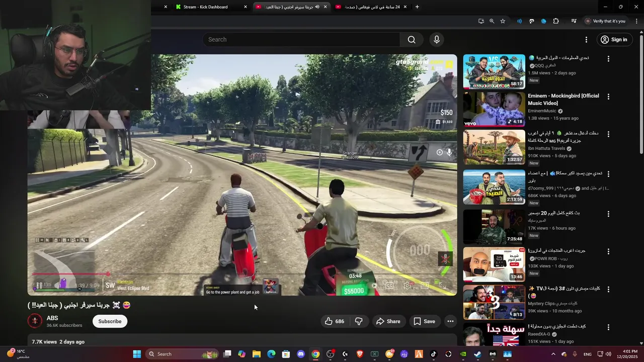Click the EminemMusic channel name

pyautogui.click(x=542, y=111)
